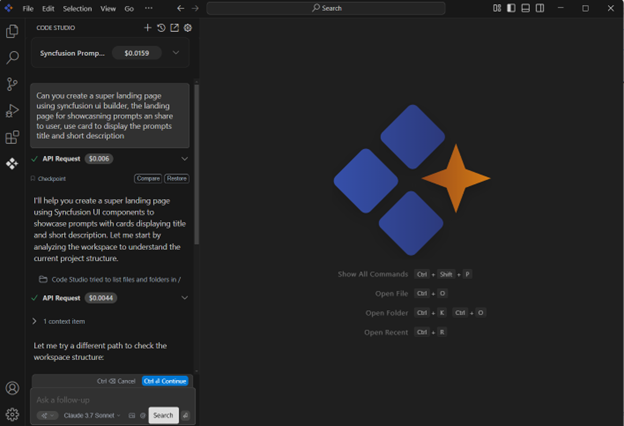Open the Claude 3.7 Sonnet model dropdown
This screenshot has height=426, width=624.
click(x=92, y=415)
